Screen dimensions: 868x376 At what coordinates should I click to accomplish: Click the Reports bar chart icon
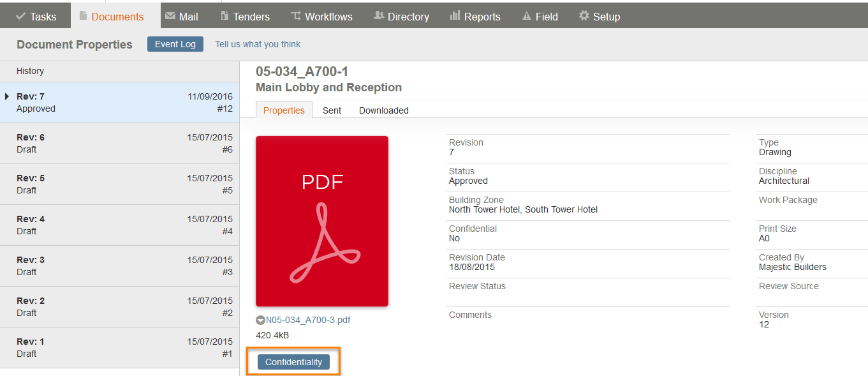click(x=455, y=16)
